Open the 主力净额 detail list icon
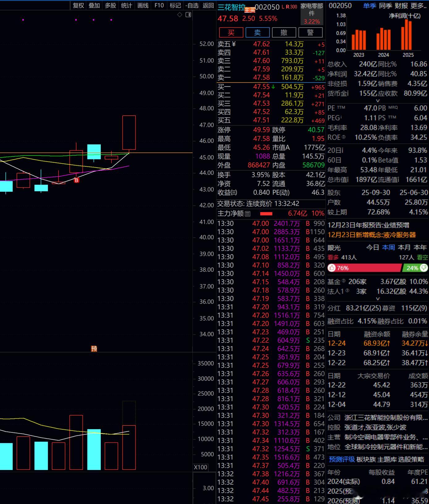 pos(248,214)
